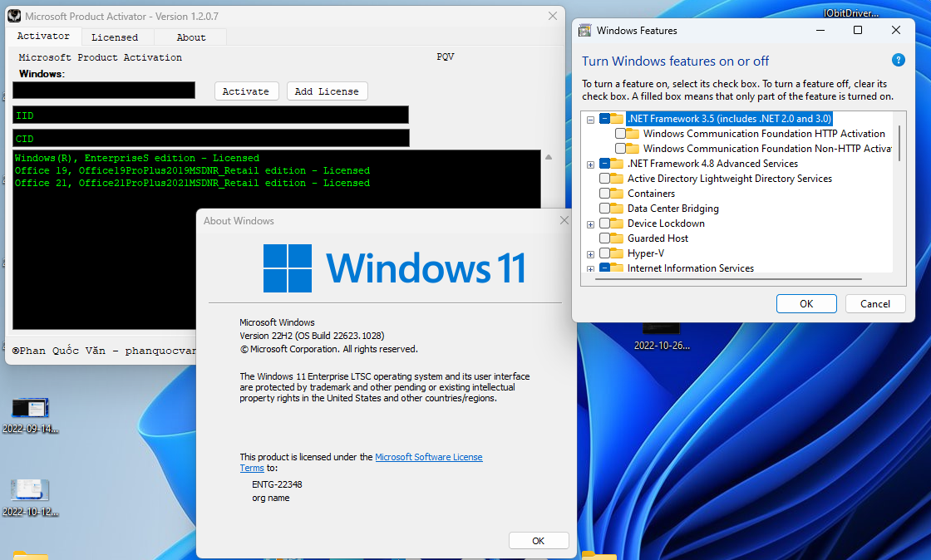This screenshot has width=931, height=560.
Task: Check Windows Communication Foundation Non-HTTP Activation
Action: (620, 148)
